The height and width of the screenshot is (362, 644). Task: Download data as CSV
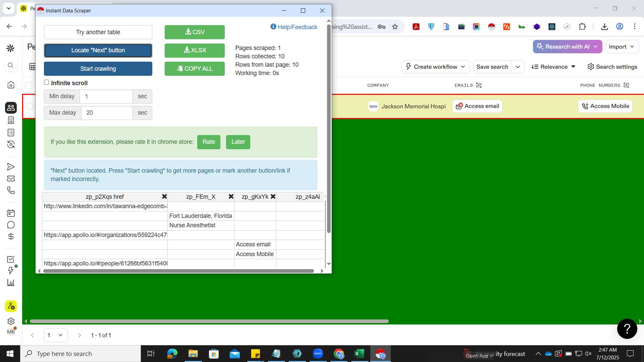(195, 32)
